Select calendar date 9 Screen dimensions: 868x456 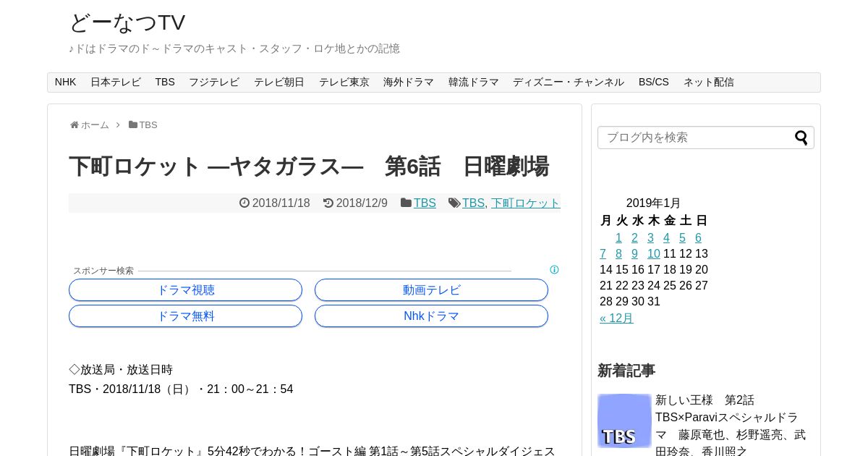(x=634, y=254)
